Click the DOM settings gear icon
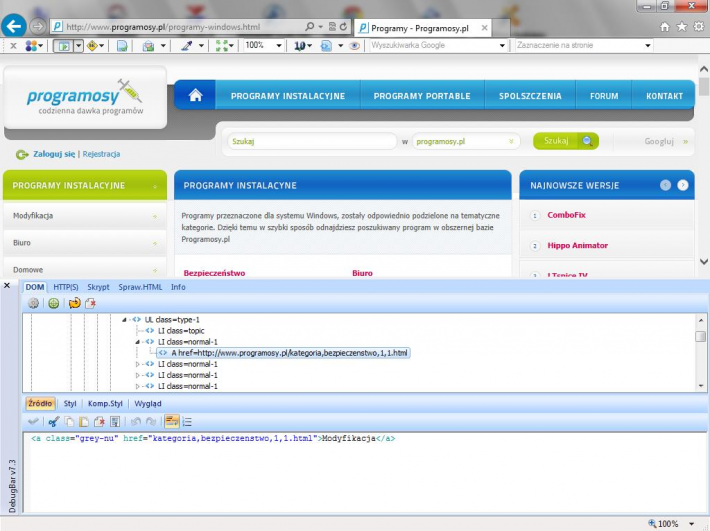 click(33, 303)
